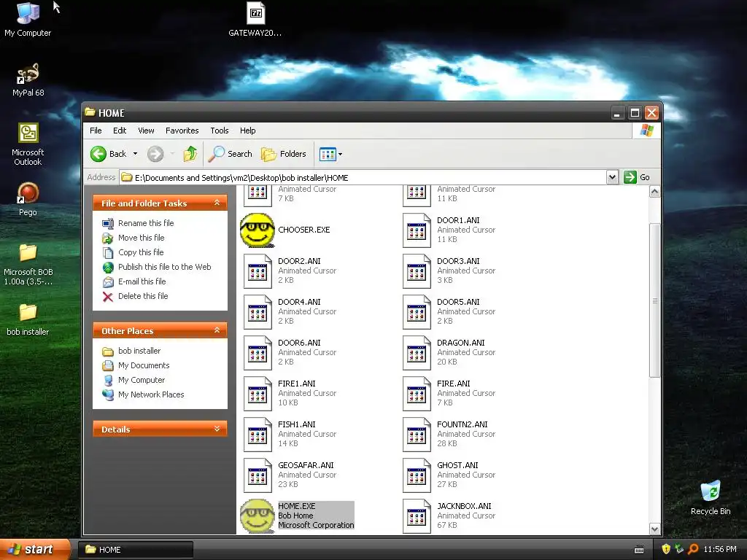Click the address bar path field

363,178
